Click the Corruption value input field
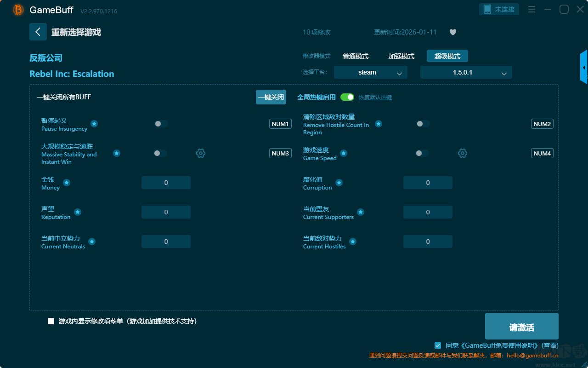This screenshot has height=368, width=588. pyautogui.click(x=428, y=183)
